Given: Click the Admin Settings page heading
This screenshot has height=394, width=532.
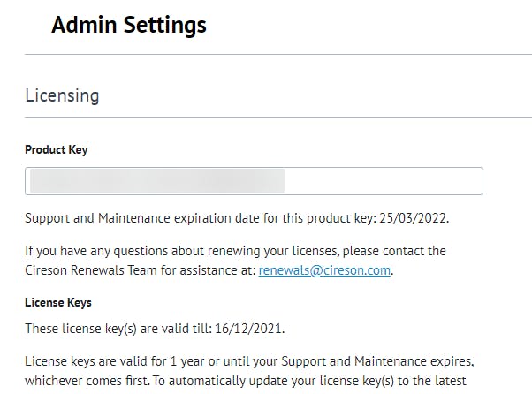Looking at the screenshot, I should click(x=129, y=25).
